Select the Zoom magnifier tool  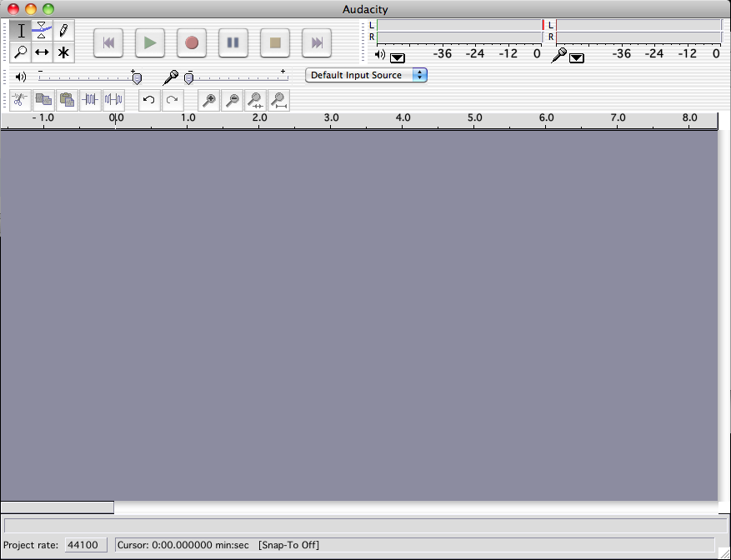click(x=21, y=52)
